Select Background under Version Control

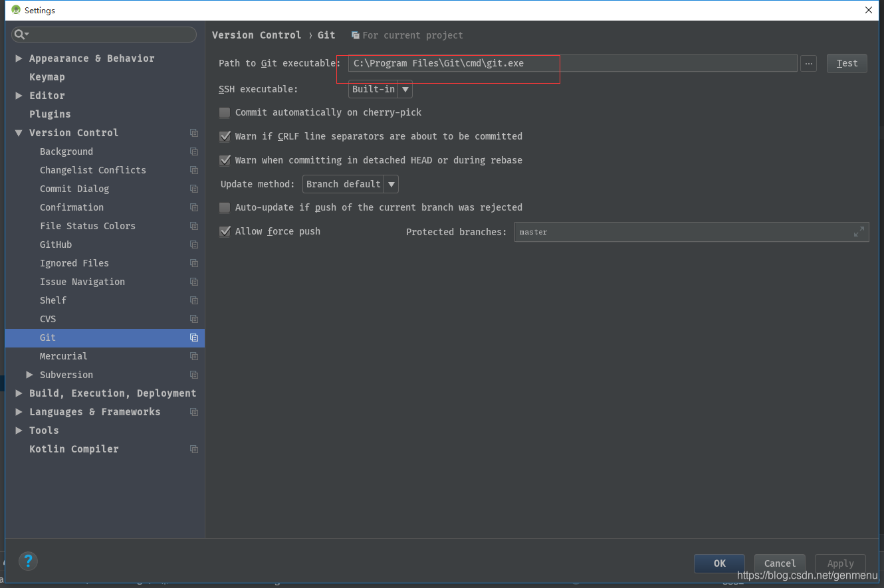pyautogui.click(x=66, y=151)
